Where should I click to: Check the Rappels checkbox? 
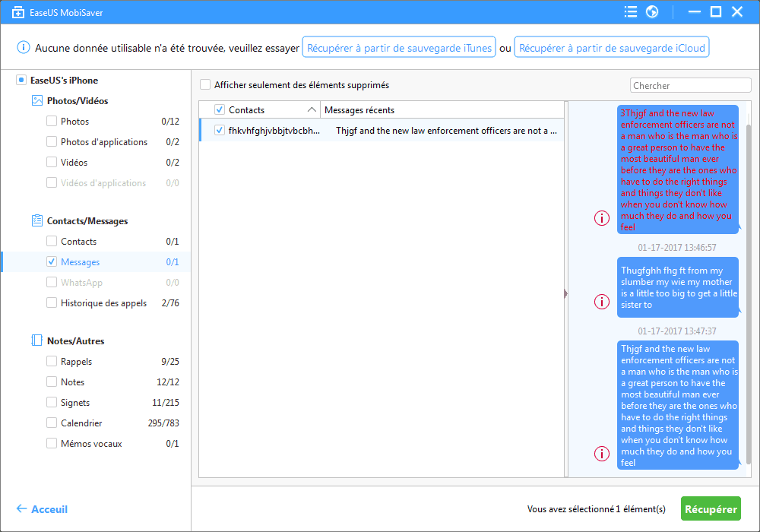click(x=52, y=361)
